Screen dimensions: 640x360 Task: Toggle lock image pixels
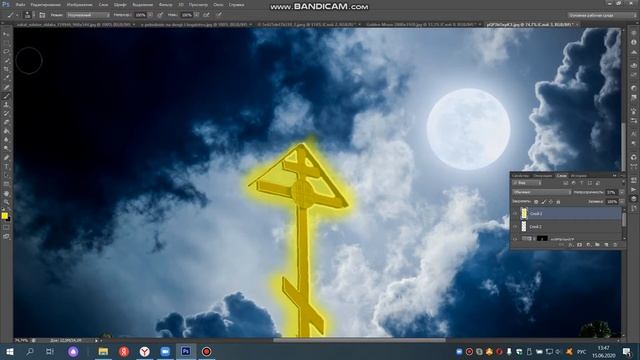(543, 202)
